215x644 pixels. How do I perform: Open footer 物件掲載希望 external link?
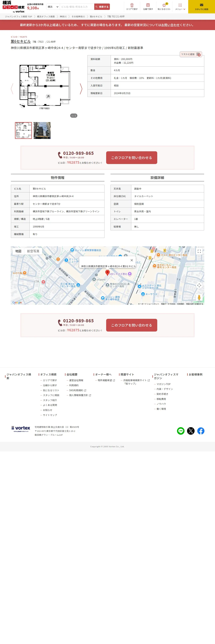(106, 381)
